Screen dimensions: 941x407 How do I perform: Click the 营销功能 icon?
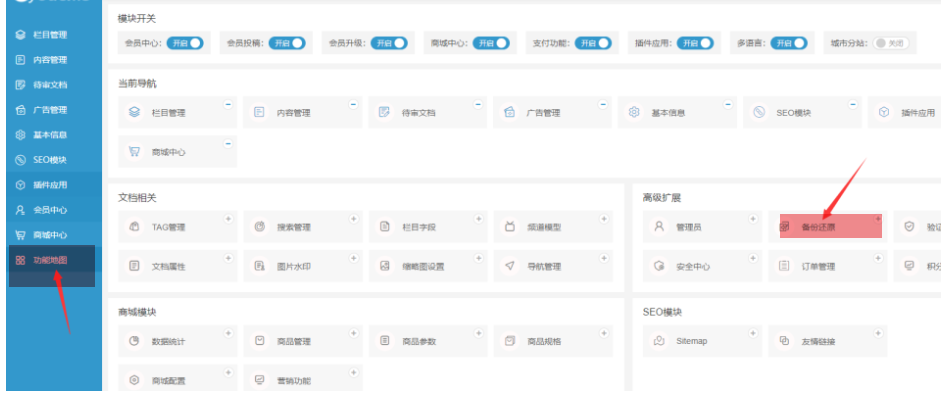(259, 380)
